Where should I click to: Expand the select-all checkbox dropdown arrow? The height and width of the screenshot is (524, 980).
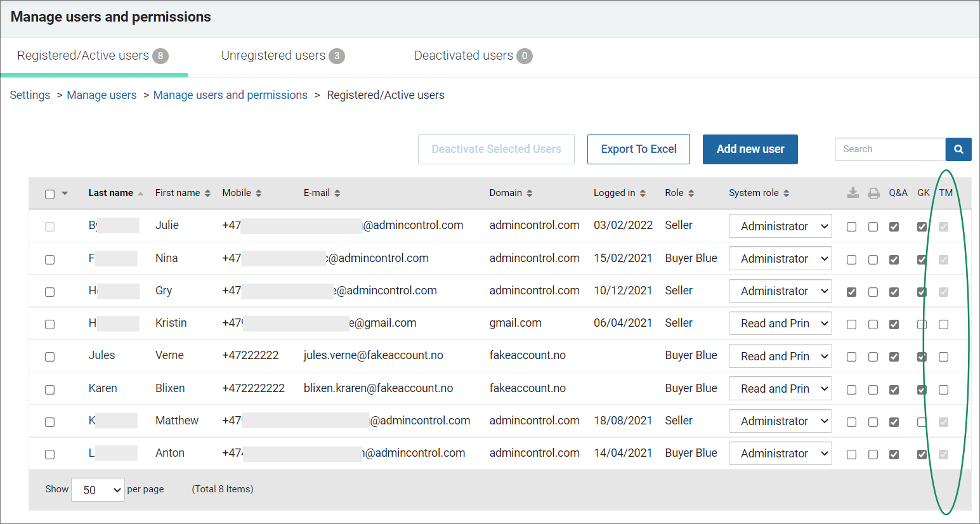coord(65,193)
